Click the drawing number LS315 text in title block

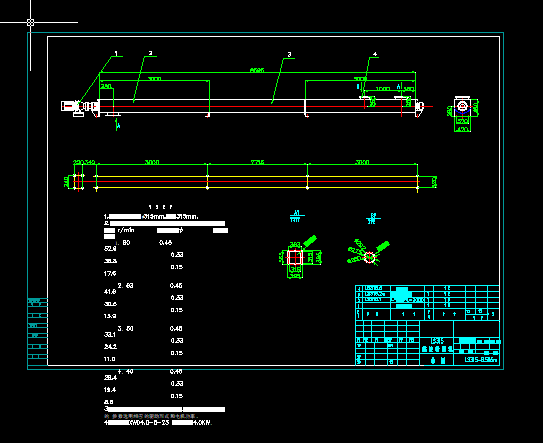[x=481, y=360]
